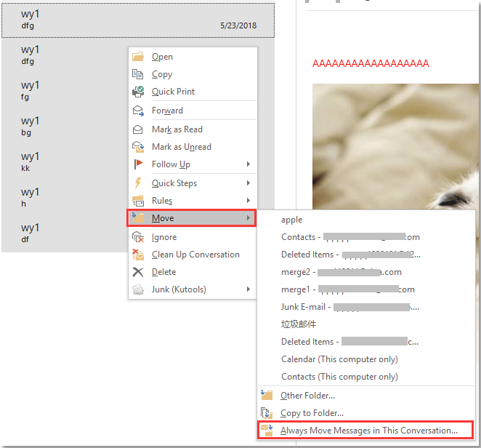Select the Copy menu entry
481x448 pixels.
click(193, 74)
